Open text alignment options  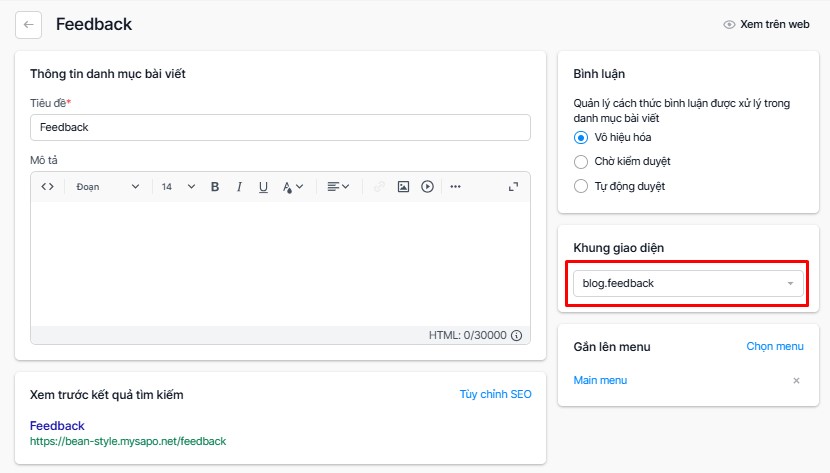click(338, 186)
